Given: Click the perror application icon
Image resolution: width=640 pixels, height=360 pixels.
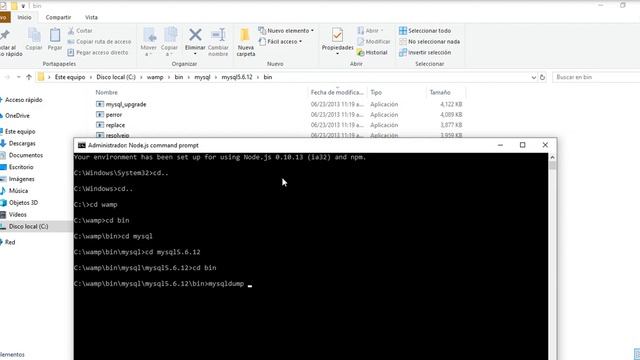Looking at the screenshot, I should click(x=100, y=115).
